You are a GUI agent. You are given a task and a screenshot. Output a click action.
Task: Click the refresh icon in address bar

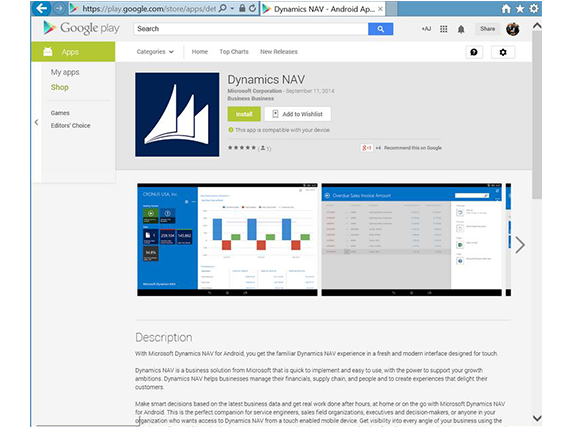coord(253,8)
